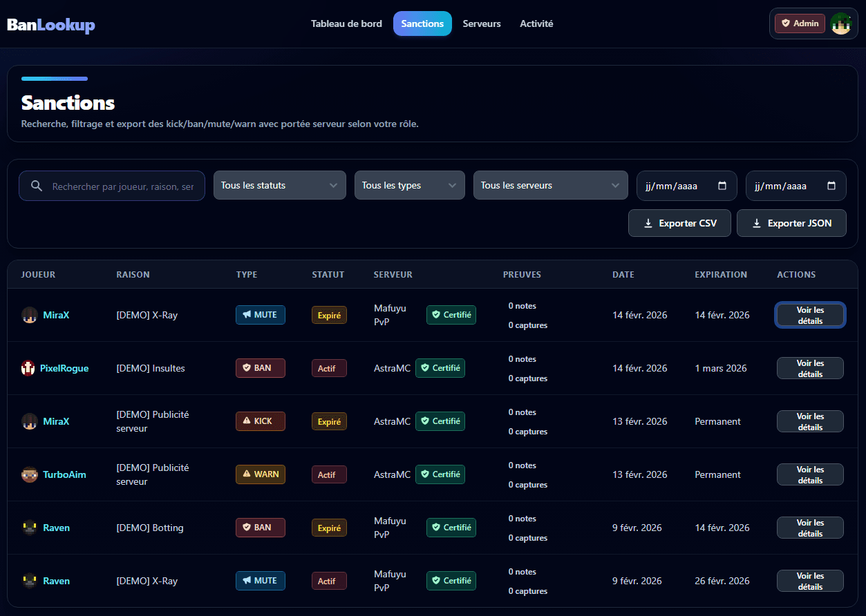Click MiraX's avatar in the first row
This screenshot has width=866, height=616.
click(29, 315)
